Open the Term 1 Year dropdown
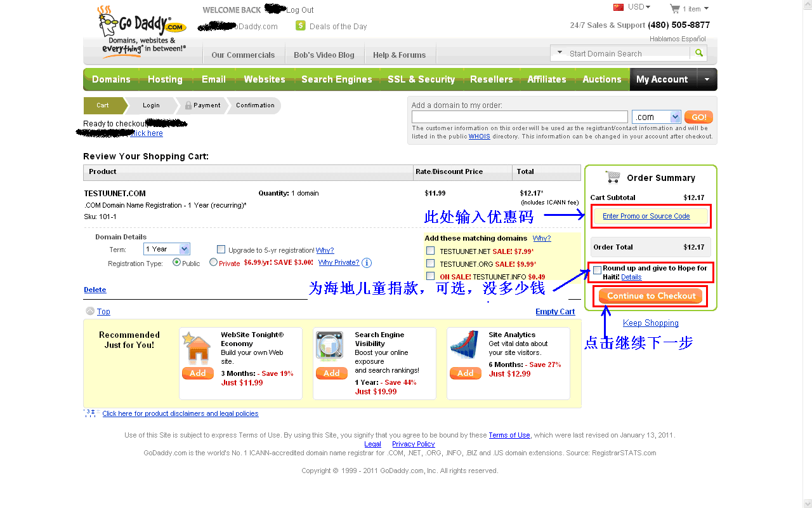 pos(167,250)
